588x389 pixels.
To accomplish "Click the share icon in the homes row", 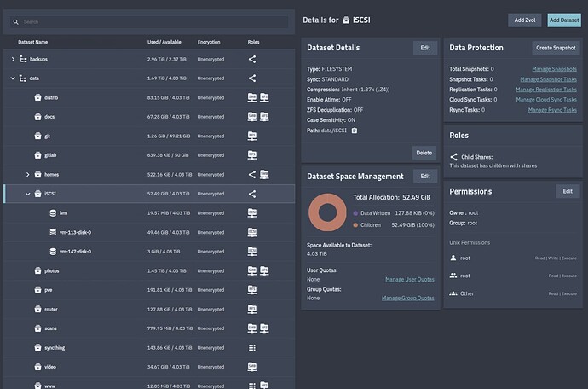I will coord(252,175).
